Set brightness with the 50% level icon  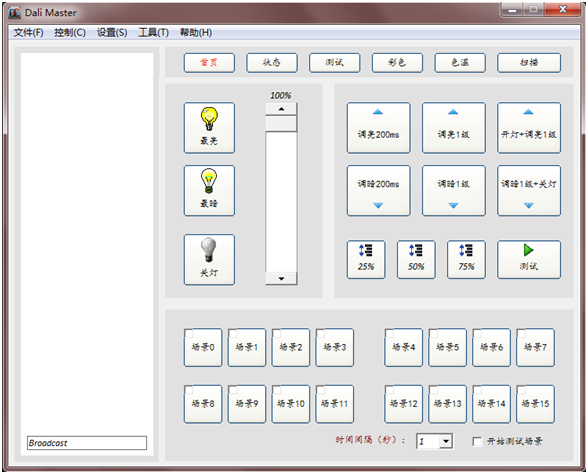pos(416,260)
